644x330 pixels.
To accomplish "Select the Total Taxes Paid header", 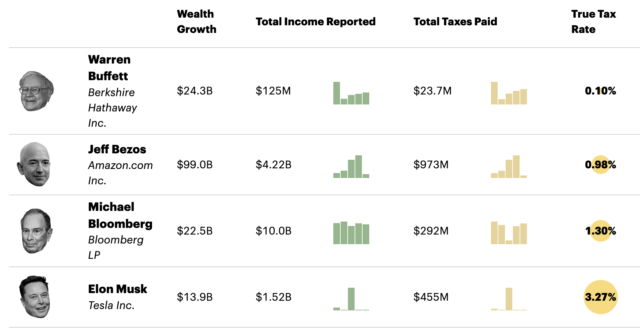I will point(455,22).
